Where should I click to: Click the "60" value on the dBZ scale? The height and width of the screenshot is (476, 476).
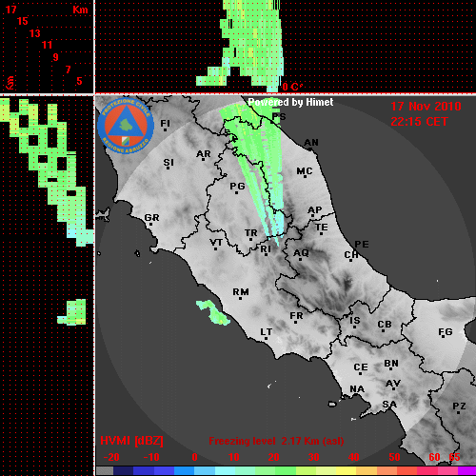click(434, 457)
